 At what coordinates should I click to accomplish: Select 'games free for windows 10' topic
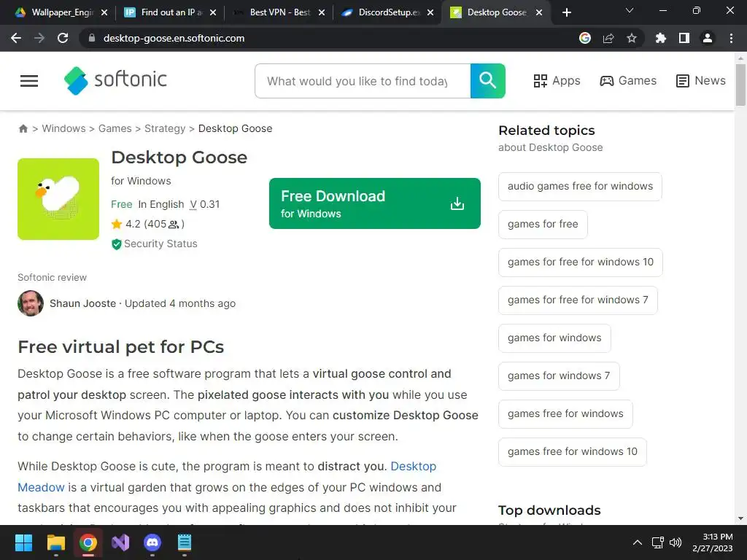[x=572, y=452]
